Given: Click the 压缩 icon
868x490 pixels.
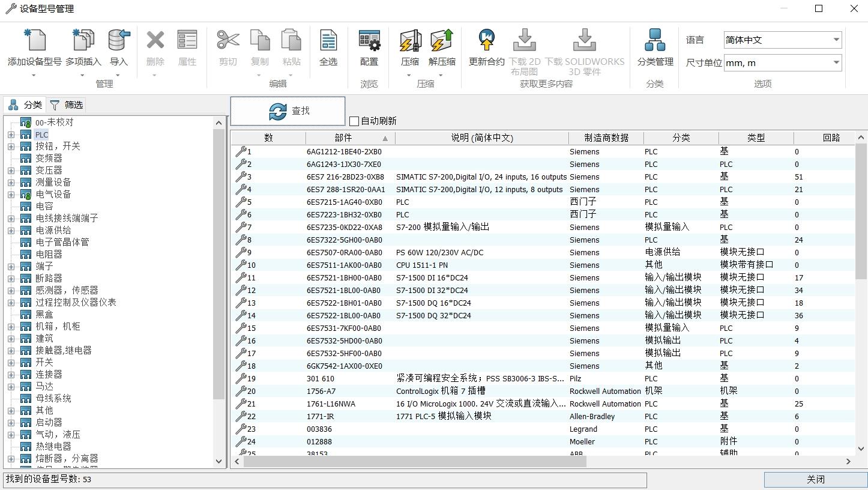Looking at the screenshot, I should pos(410,41).
